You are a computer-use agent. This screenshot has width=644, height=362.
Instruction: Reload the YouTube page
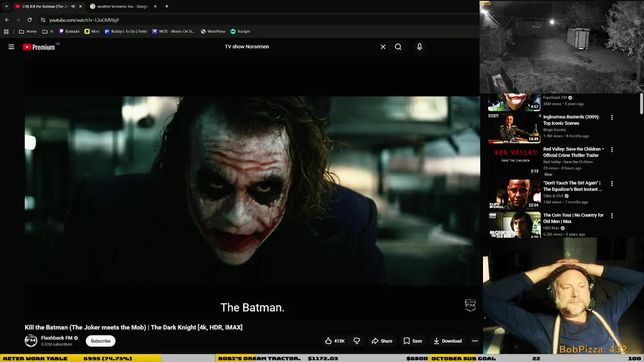(x=30, y=20)
